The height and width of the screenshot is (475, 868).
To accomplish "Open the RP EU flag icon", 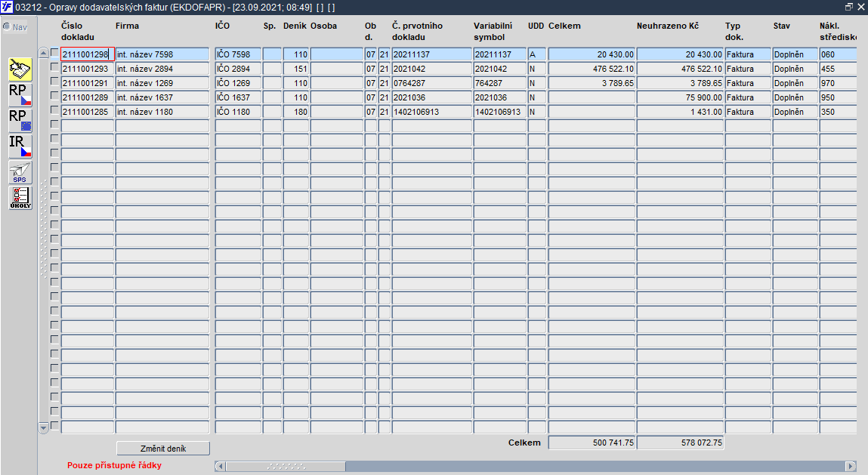I will coord(20,121).
